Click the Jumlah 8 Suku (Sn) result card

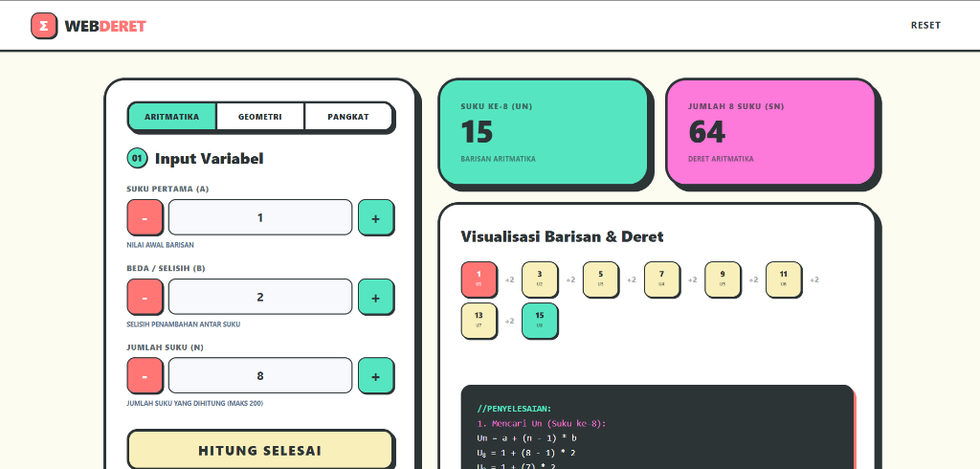(770, 132)
